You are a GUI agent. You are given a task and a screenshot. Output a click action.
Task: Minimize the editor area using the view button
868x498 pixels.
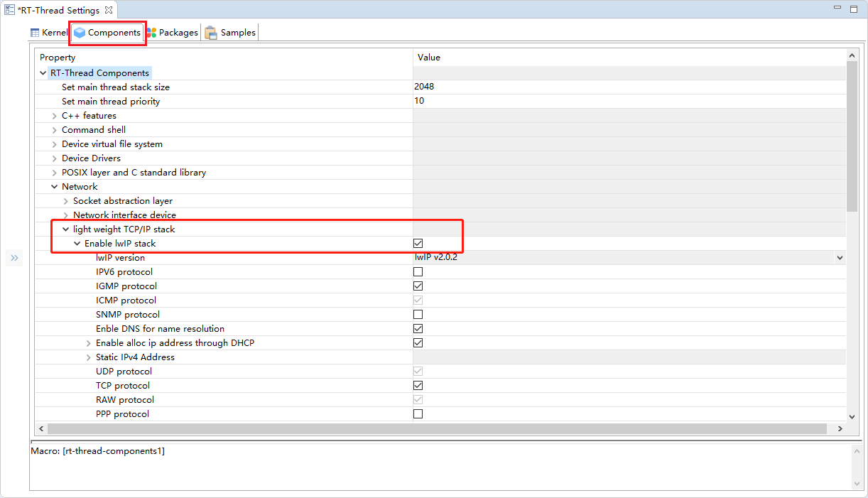[x=836, y=8]
